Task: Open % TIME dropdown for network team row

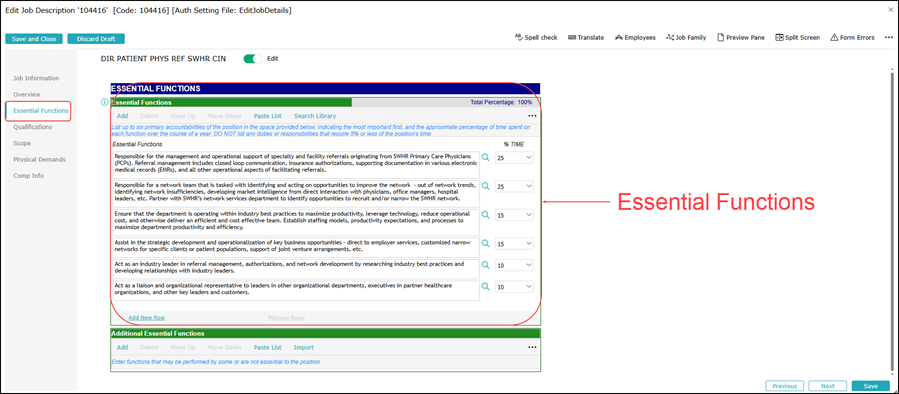Action: tap(514, 186)
